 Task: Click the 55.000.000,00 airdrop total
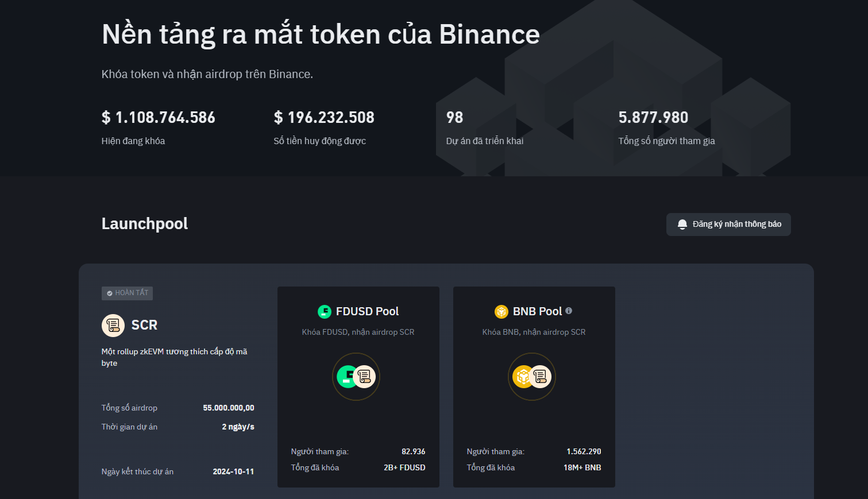[229, 408]
